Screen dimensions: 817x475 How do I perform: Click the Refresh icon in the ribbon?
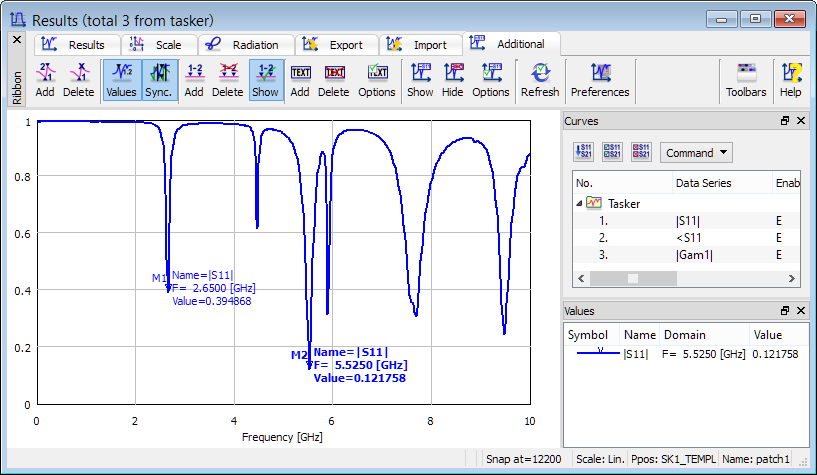click(540, 79)
